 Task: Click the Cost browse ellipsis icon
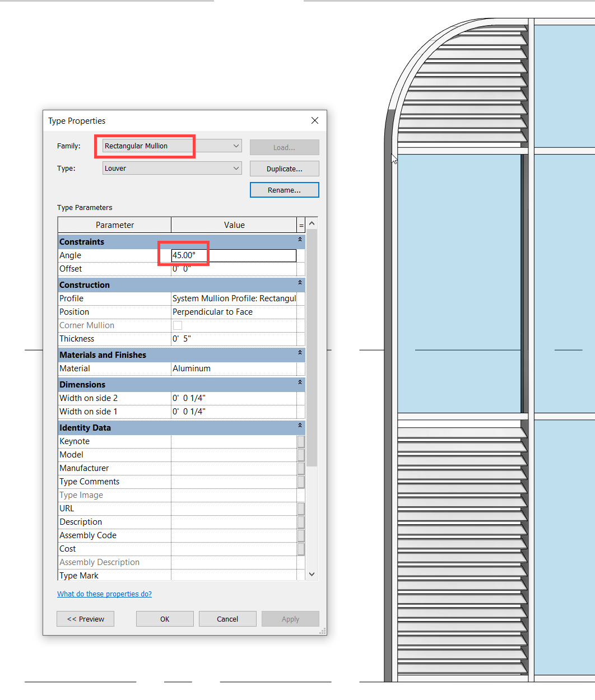click(301, 549)
